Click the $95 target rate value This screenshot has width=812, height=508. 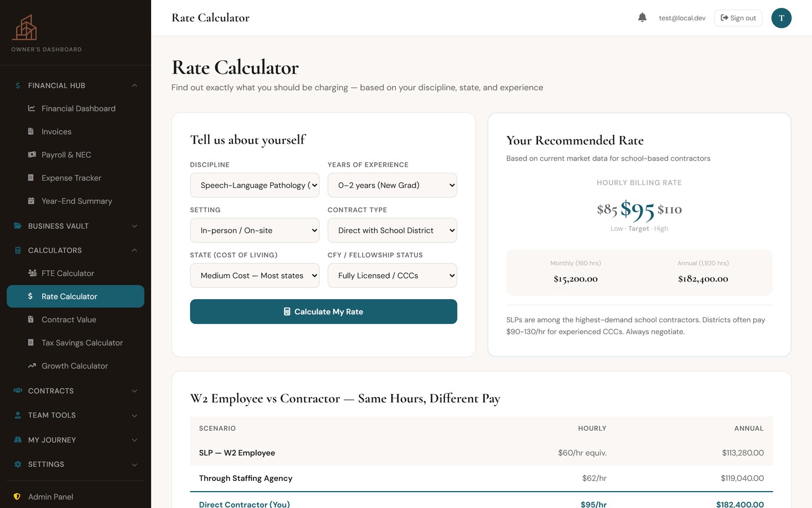[x=637, y=210]
